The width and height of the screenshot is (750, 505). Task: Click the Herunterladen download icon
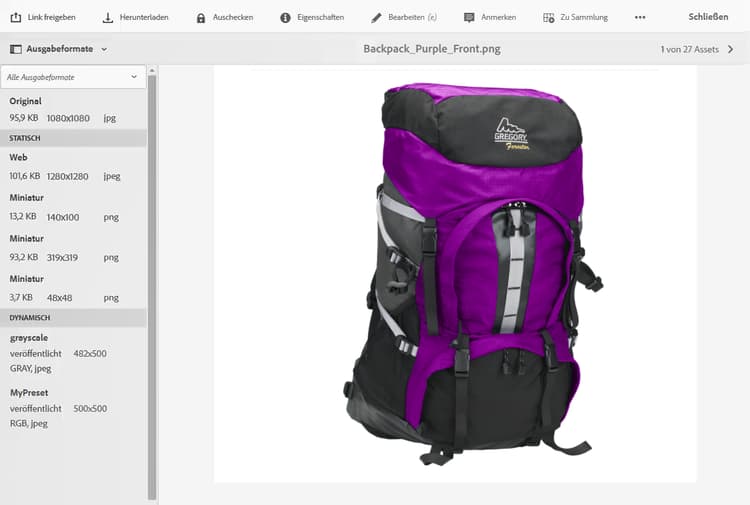(x=108, y=18)
